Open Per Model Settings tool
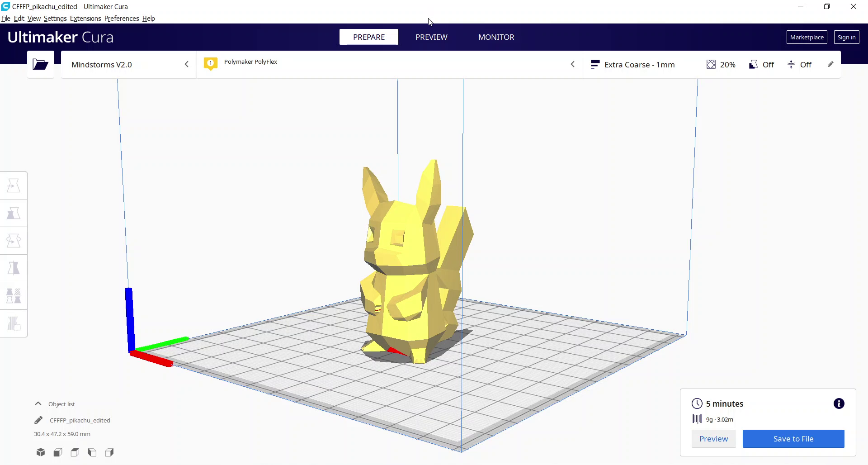 pos(14,296)
